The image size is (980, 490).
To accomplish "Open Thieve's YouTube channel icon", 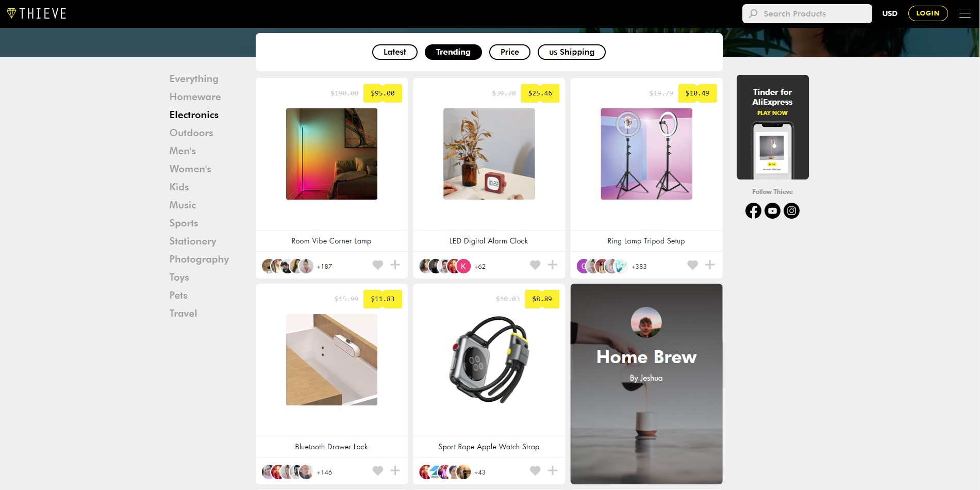I will pyautogui.click(x=772, y=210).
